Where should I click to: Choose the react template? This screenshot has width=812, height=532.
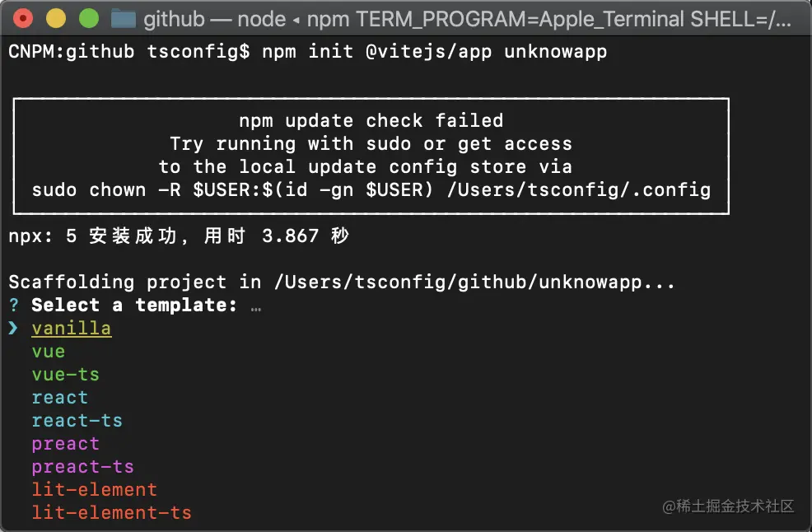tap(60, 398)
